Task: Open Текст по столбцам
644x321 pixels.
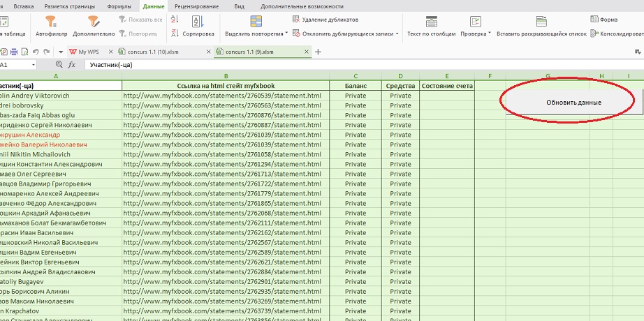Action: [x=431, y=27]
